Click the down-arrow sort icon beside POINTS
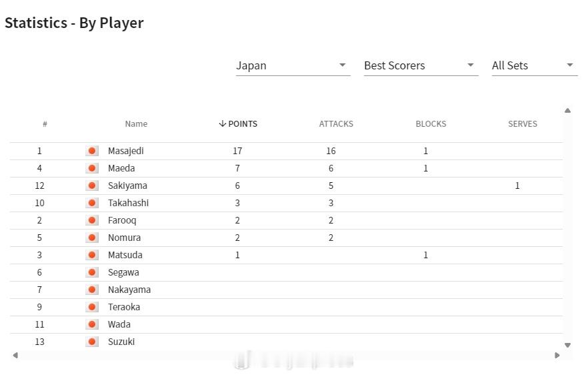This screenshot has height=375, width=588. (223, 123)
